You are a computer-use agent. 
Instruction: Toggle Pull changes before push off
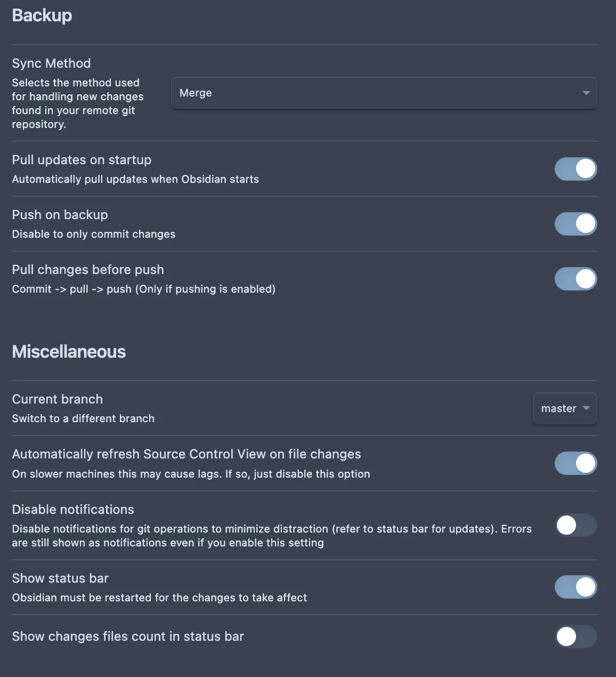click(576, 279)
